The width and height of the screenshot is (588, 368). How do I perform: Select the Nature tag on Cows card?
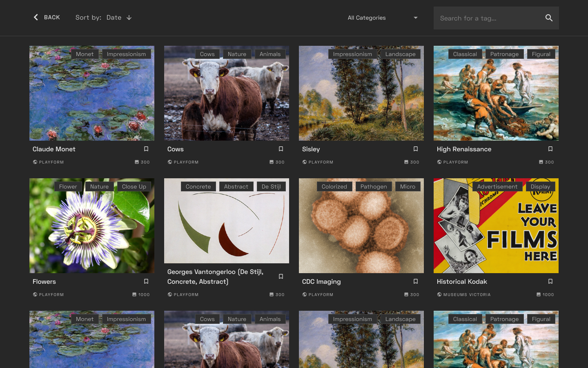click(x=237, y=54)
